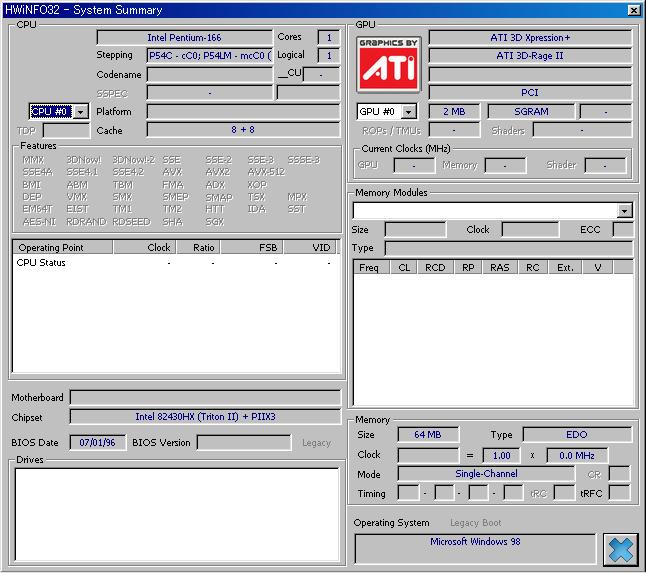
Task: Click the empty Codename field
Action: [x=210, y=75]
